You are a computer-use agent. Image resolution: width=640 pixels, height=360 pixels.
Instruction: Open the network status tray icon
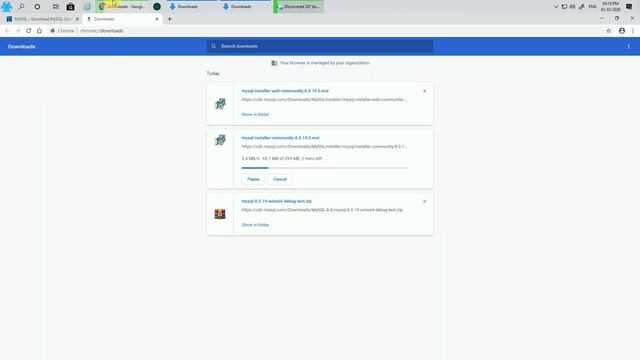click(x=564, y=7)
